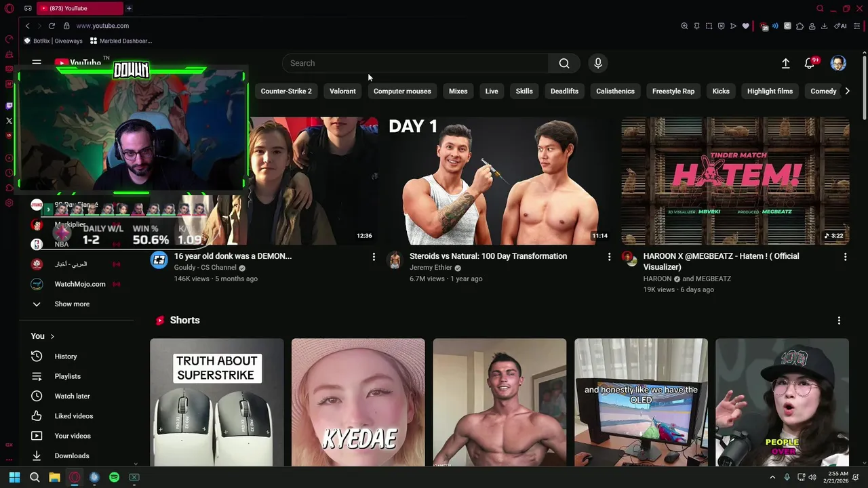Select the Calisthenics chip

[x=615, y=91]
